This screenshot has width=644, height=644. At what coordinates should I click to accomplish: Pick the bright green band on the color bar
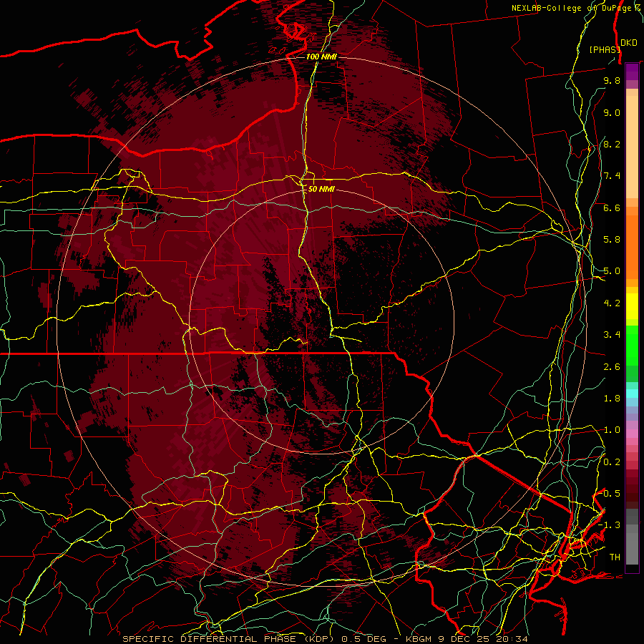632,347
